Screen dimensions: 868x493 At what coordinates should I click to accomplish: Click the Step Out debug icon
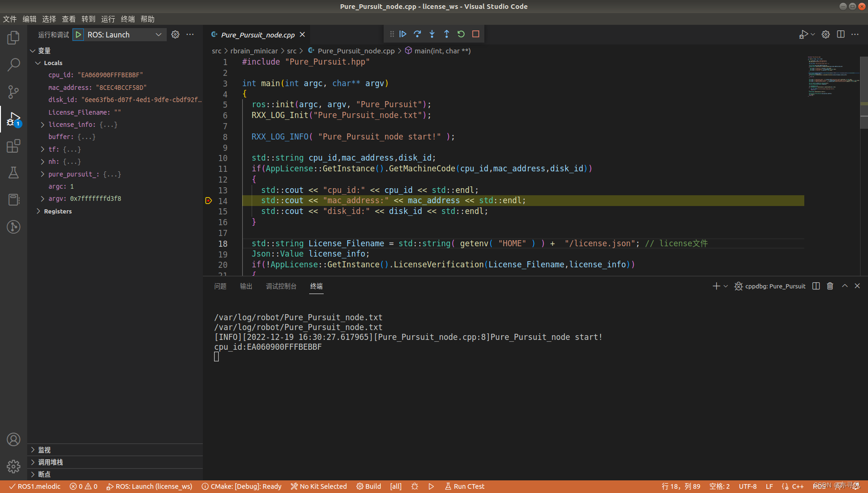(447, 34)
